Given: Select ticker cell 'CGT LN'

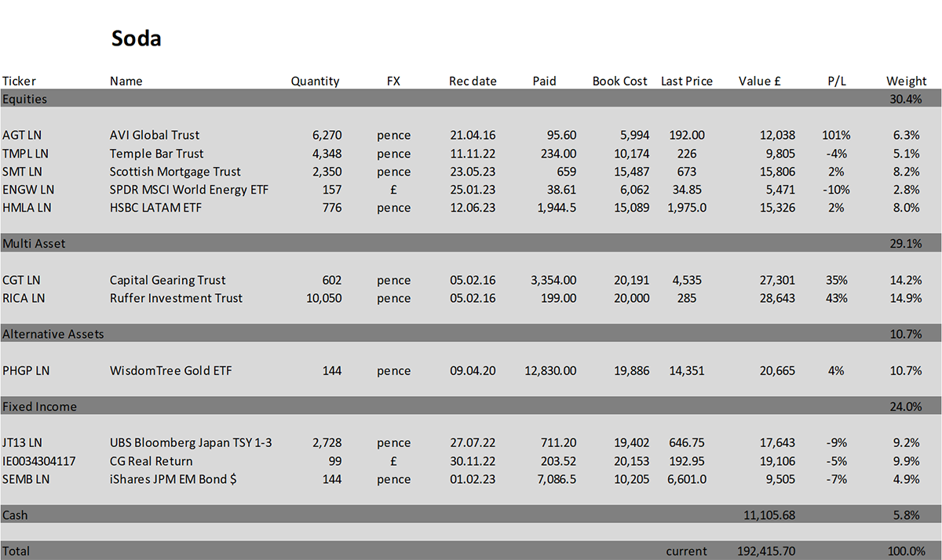Looking at the screenshot, I should [22, 280].
